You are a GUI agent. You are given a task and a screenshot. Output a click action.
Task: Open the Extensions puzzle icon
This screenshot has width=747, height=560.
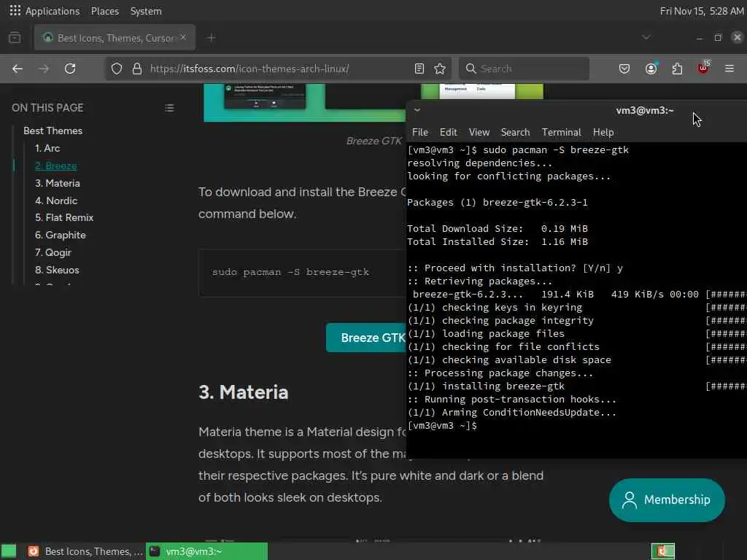pyautogui.click(x=677, y=69)
